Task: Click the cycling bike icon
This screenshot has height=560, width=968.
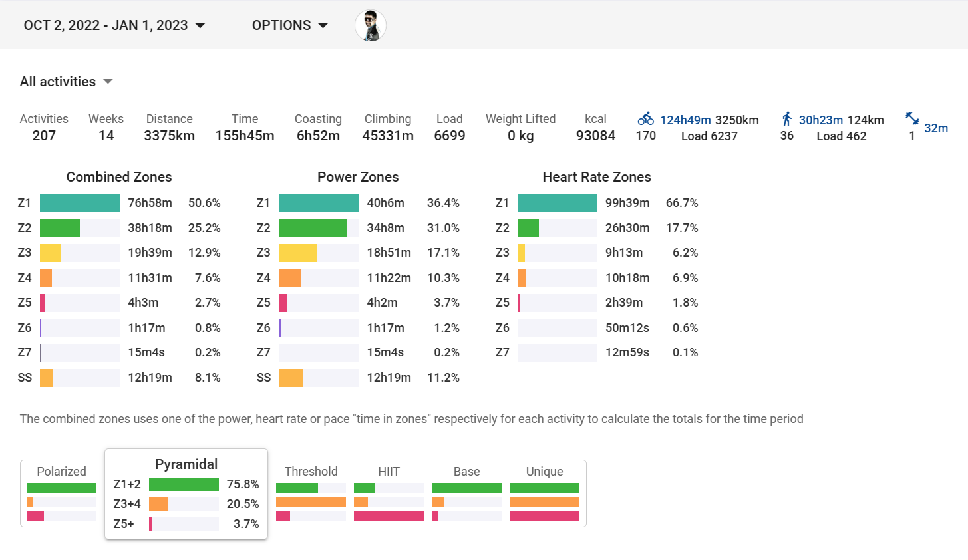Action: tap(645, 119)
